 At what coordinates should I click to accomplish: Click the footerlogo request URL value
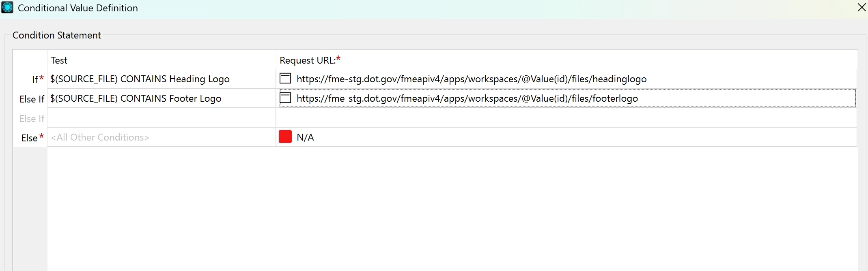point(467,98)
